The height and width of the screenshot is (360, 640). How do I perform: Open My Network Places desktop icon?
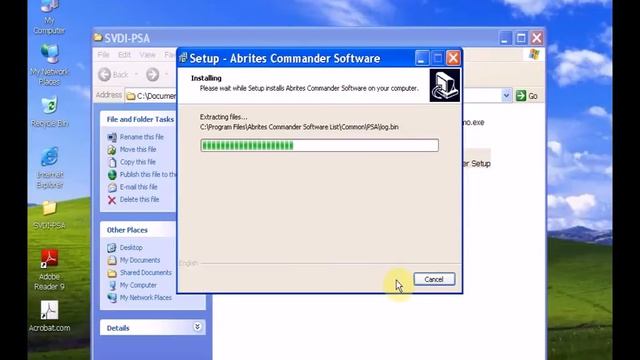coord(49,64)
